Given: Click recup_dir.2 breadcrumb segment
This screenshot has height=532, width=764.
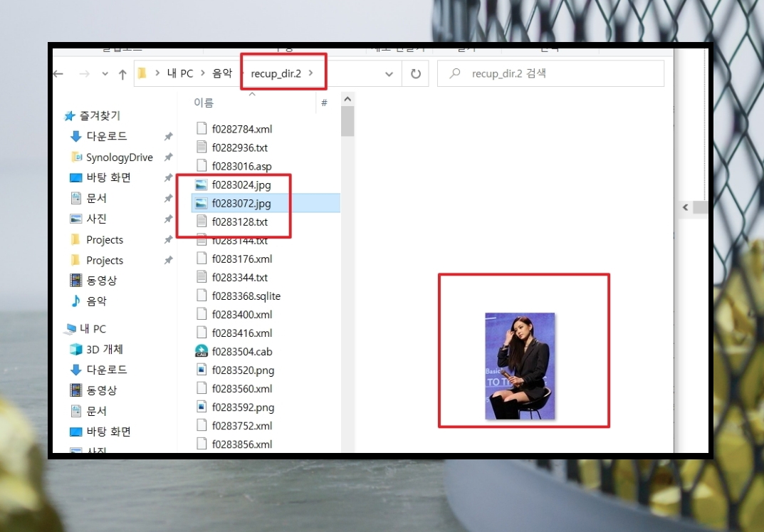Looking at the screenshot, I should (276, 73).
